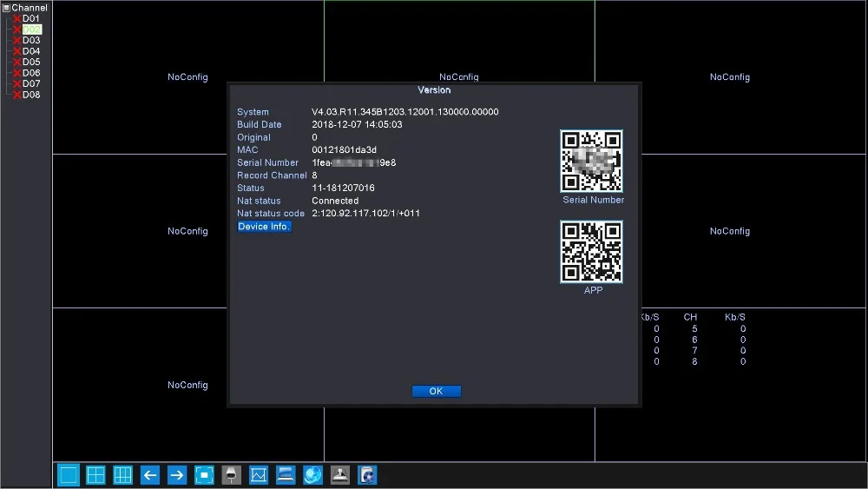Click Nat status Connected text
The height and width of the screenshot is (489, 868).
[x=335, y=201]
